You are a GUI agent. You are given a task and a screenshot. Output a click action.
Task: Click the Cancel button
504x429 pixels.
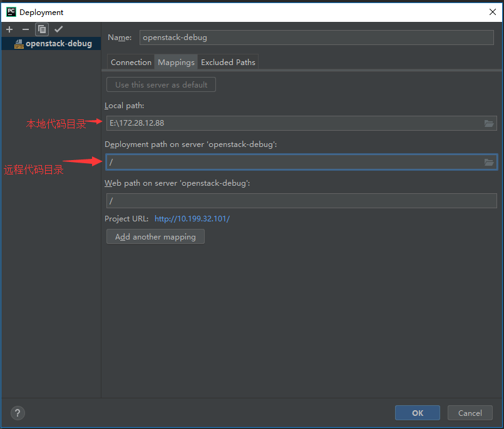point(470,413)
